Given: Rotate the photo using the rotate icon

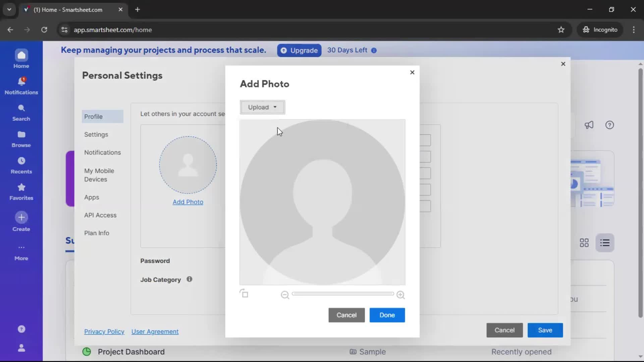Looking at the screenshot, I should click(245, 294).
